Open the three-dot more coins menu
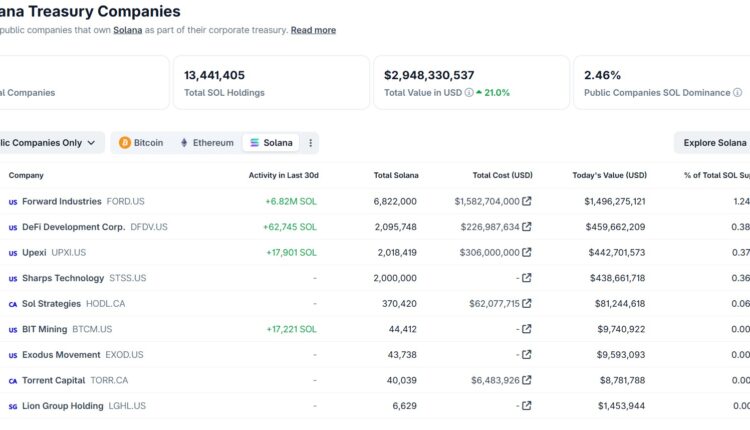750x430 pixels. 310,143
